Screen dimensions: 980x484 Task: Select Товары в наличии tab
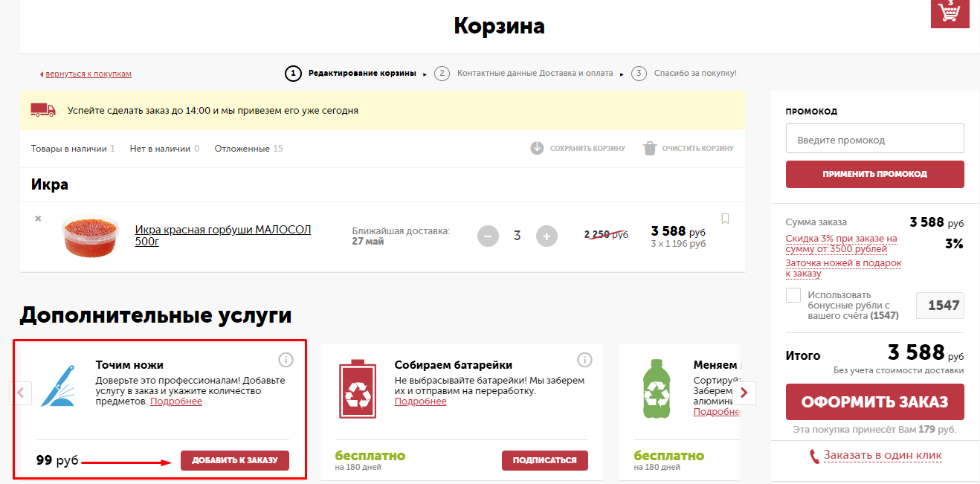73,149
